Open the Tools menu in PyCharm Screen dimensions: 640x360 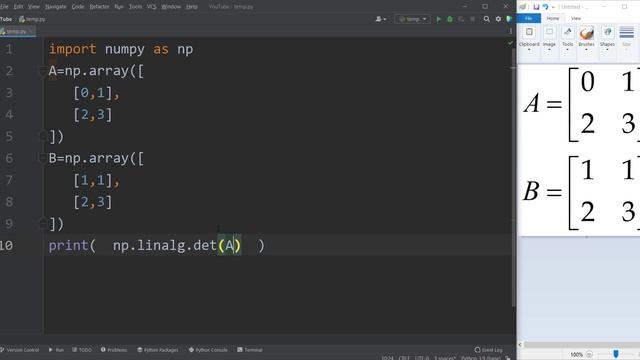click(x=136, y=7)
